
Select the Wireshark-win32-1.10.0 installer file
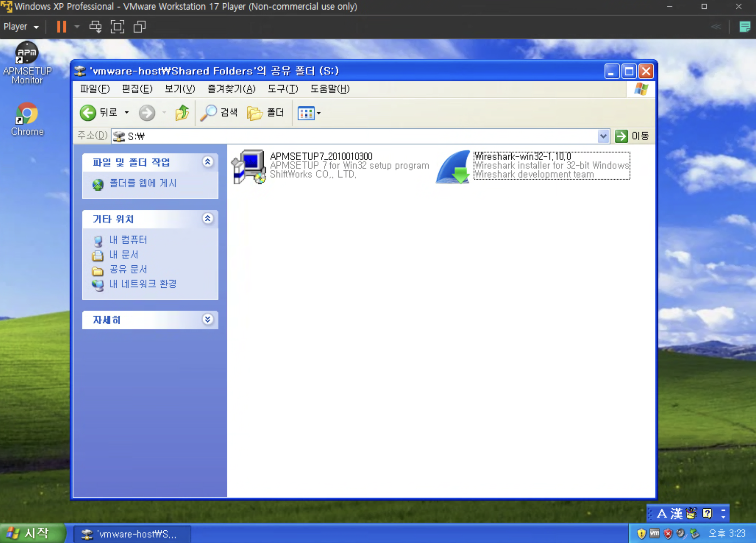[x=453, y=166]
